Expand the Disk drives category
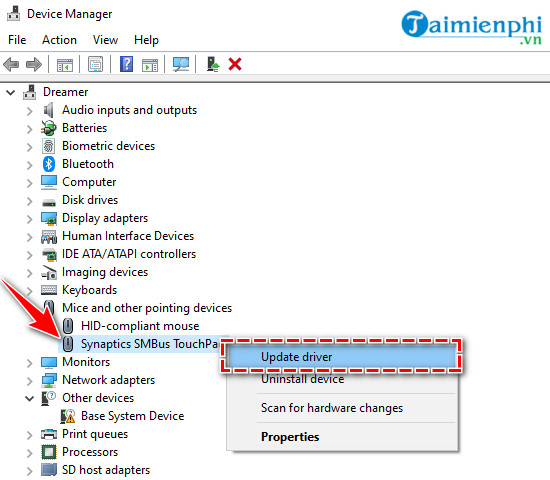 [x=29, y=201]
